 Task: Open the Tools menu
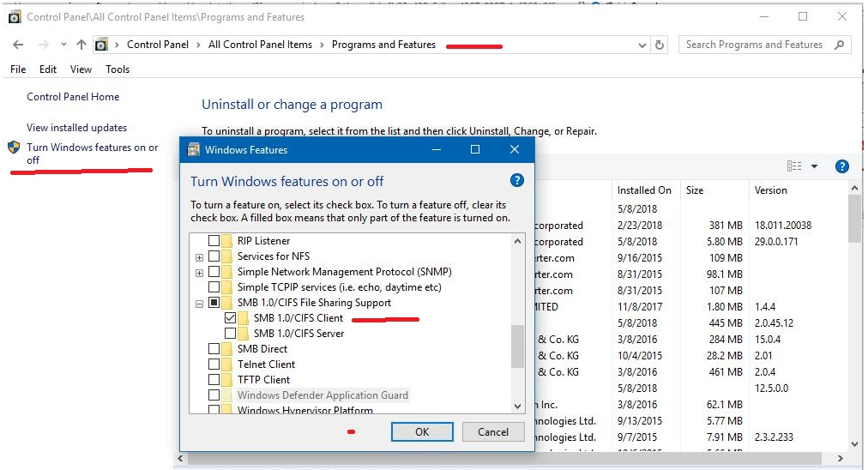[x=118, y=69]
